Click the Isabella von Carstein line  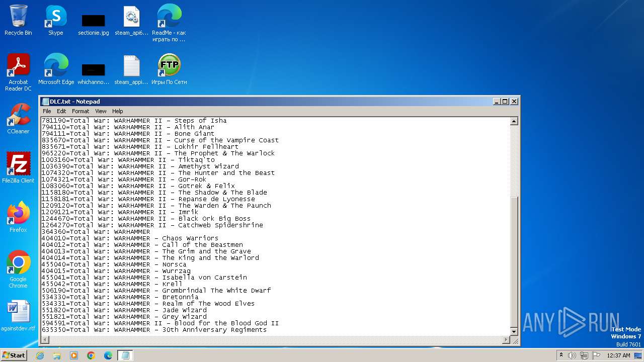pos(144,278)
